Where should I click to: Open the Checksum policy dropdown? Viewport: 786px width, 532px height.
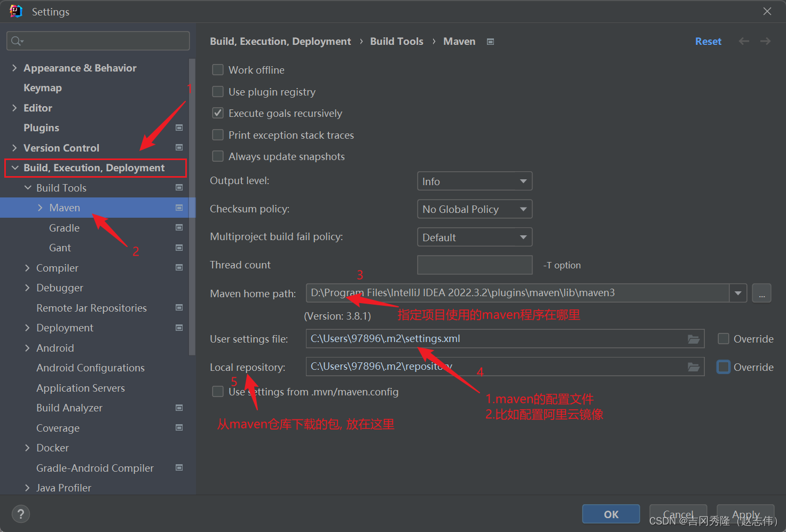[x=475, y=209]
